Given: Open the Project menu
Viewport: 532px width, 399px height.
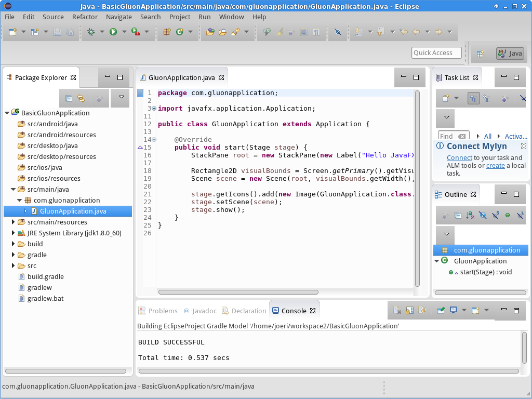Looking at the screenshot, I should (x=180, y=17).
